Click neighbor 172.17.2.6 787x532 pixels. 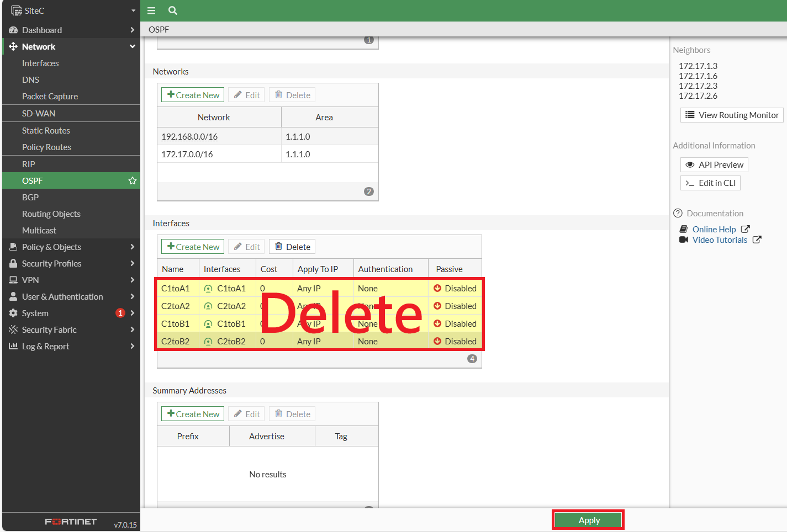click(x=698, y=95)
